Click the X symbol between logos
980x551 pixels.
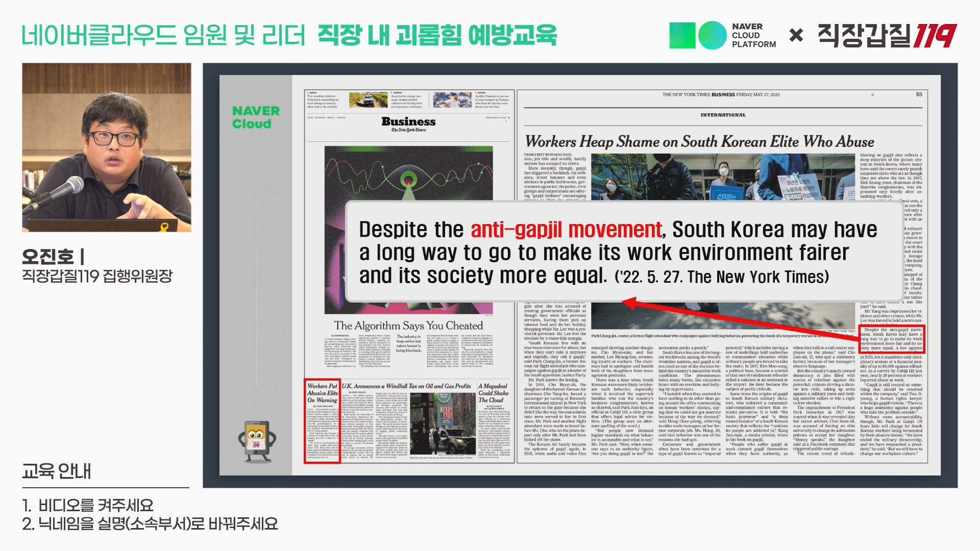(x=796, y=35)
